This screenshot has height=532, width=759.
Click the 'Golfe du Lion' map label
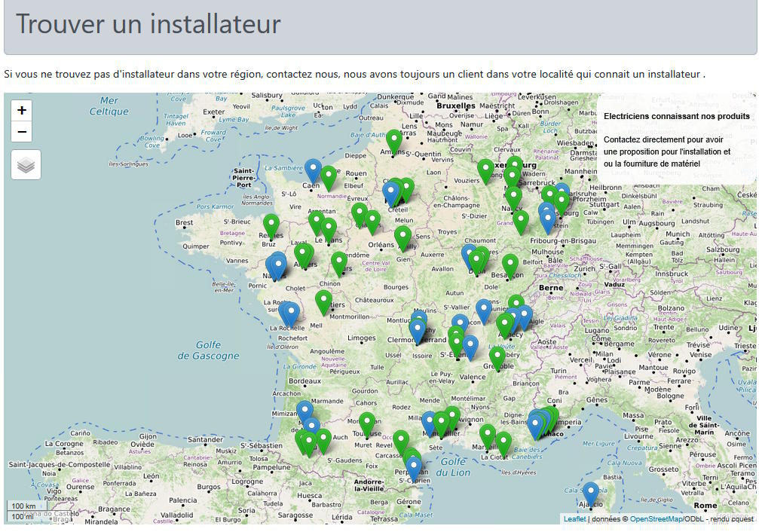pyautogui.click(x=453, y=467)
